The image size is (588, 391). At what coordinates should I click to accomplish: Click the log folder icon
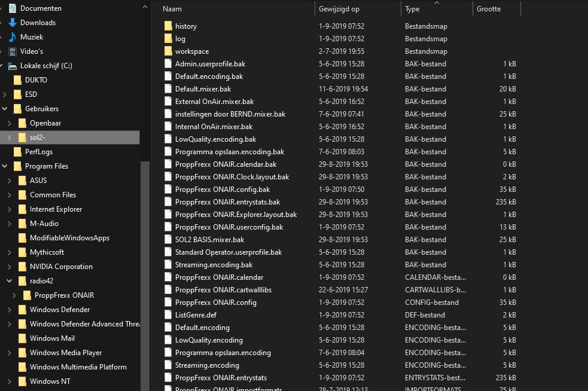click(167, 39)
